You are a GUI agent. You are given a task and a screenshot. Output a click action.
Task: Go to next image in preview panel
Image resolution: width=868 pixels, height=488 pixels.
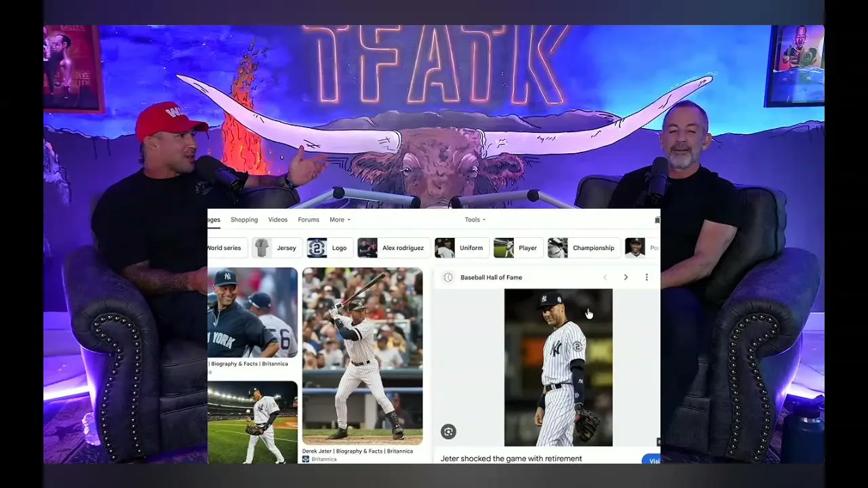626,277
